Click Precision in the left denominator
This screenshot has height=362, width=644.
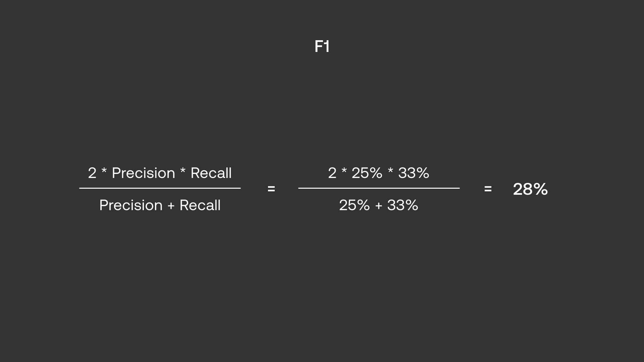tap(131, 205)
